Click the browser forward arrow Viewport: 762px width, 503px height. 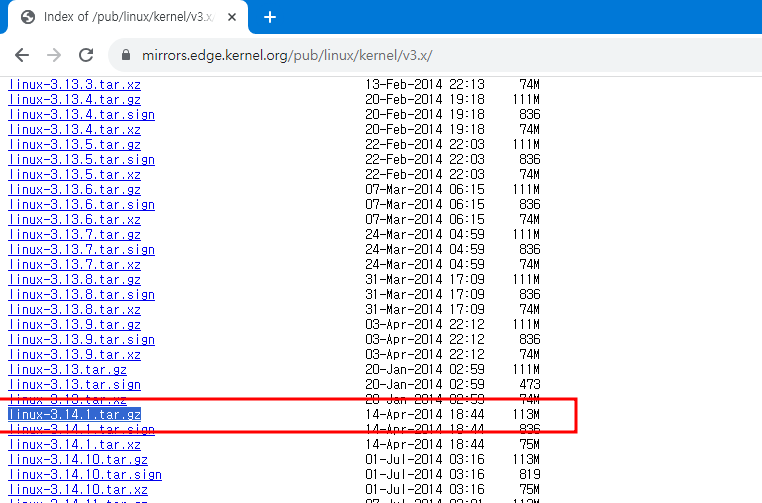tap(54, 55)
